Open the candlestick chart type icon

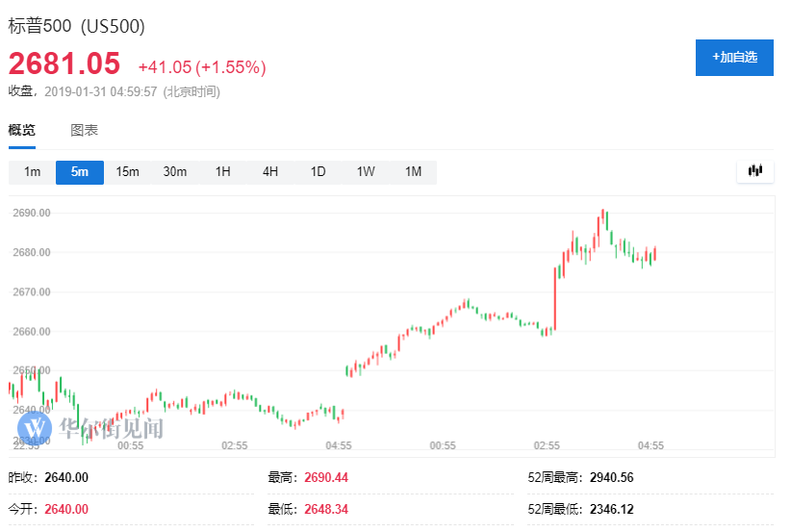[754, 171]
